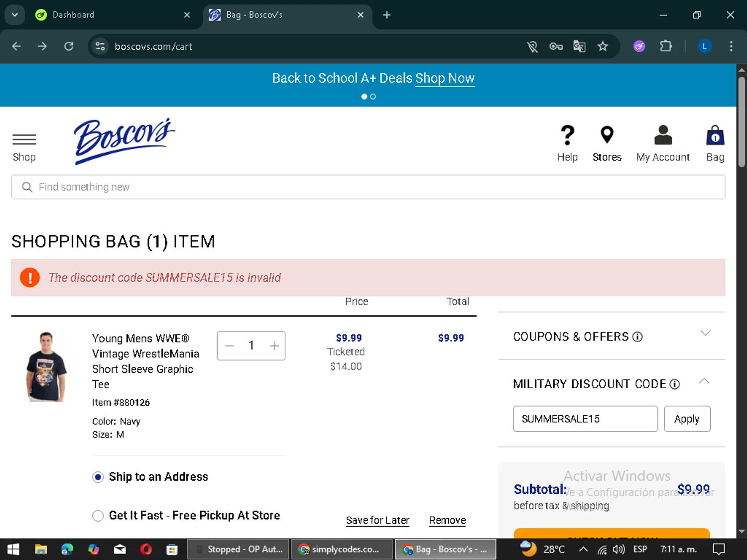Click Military Discount Code info icon
747x560 pixels.
(x=674, y=384)
